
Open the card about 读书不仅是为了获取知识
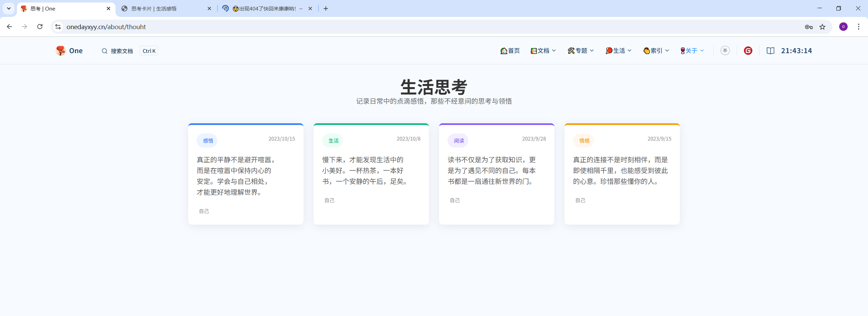click(497, 174)
